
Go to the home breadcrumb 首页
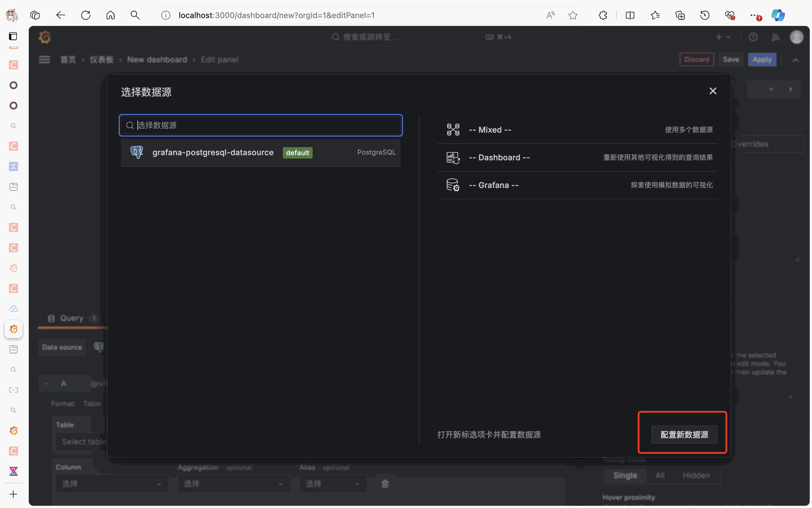(68, 60)
